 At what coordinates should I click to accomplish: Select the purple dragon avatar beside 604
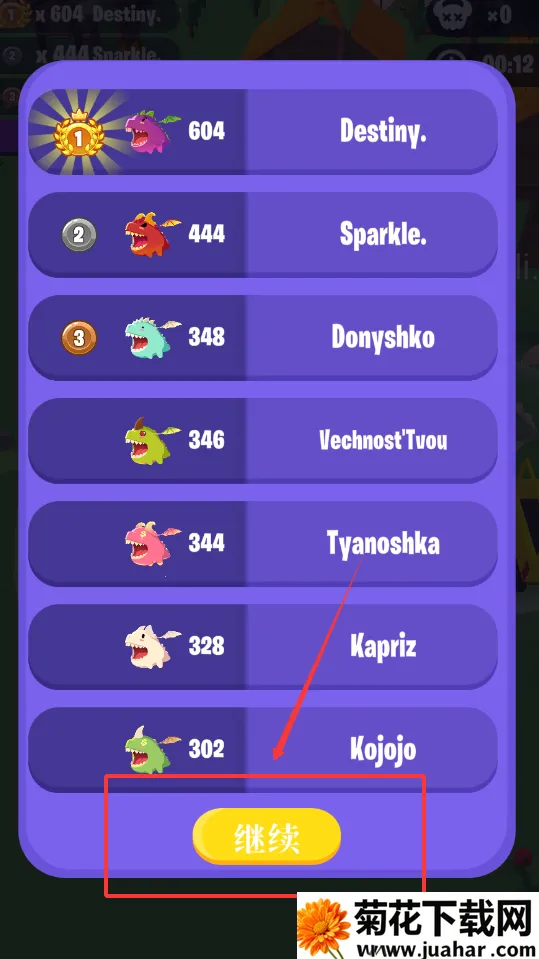(x=152, y=131)
